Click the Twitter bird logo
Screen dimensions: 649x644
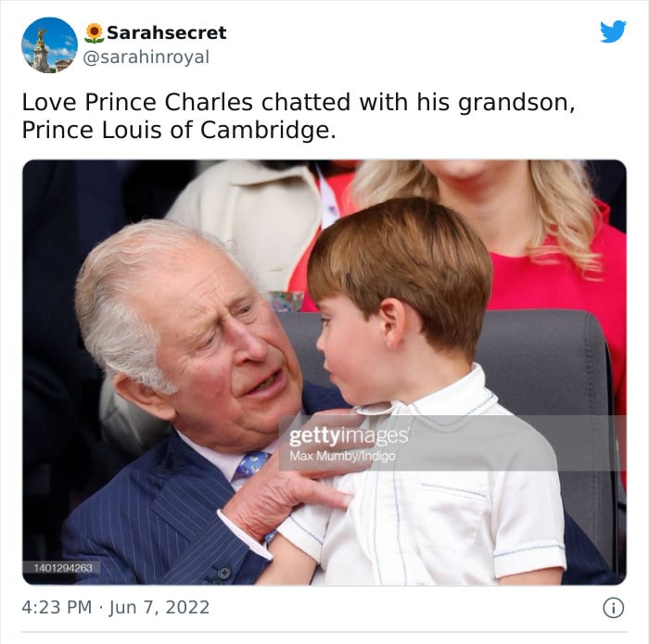[613, 31]
